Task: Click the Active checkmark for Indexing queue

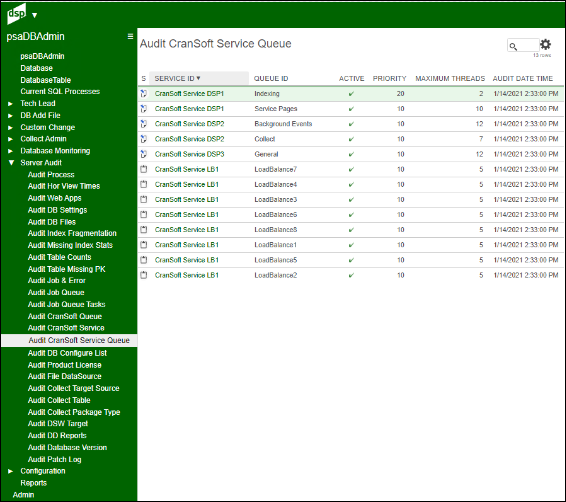Action: point(351,94)
